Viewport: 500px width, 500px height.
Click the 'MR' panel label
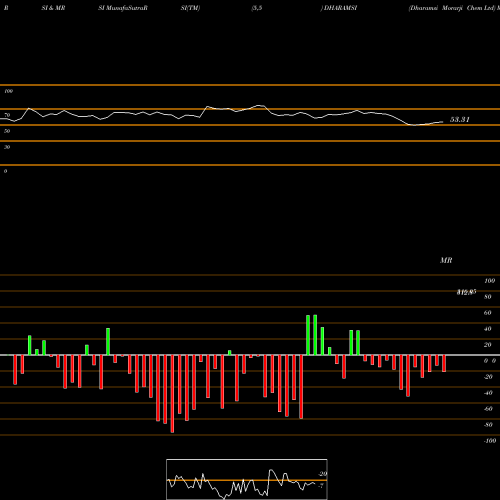tap(446, 260)
